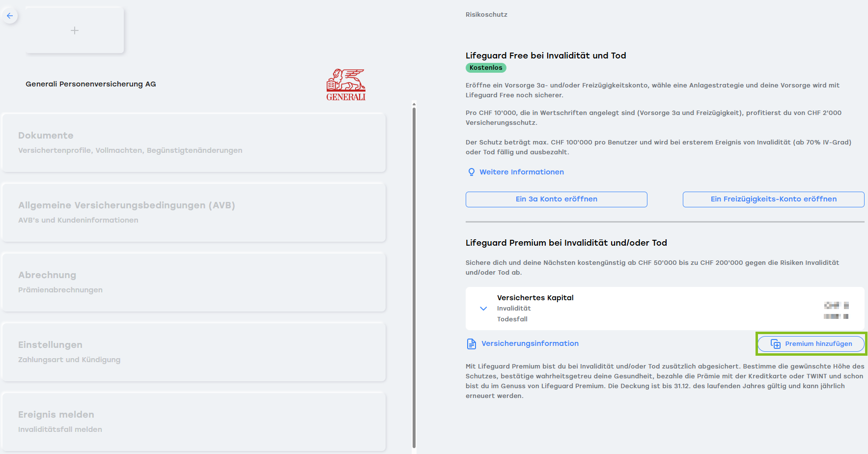Expand the Versichertes Kapital chevron
The height and width of the screenshot is (454, 868).
pyautogui.click(x=483, y=309)
